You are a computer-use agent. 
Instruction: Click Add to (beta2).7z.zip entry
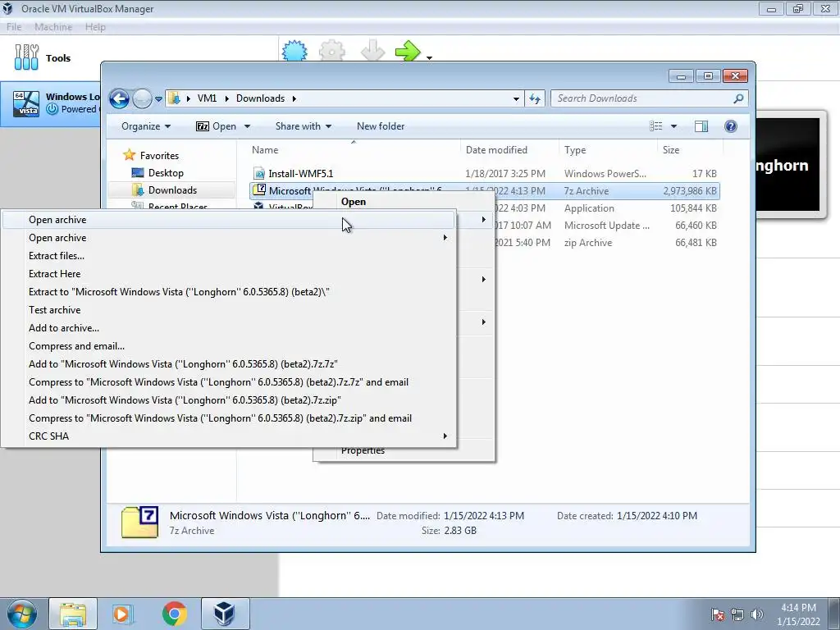click(185, 400)
